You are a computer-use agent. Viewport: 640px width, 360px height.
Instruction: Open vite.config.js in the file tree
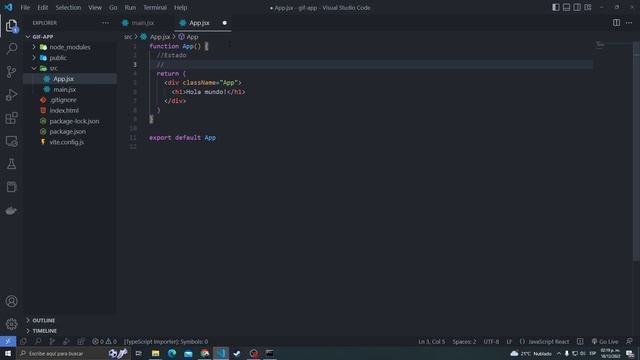[x=70, y=142]
